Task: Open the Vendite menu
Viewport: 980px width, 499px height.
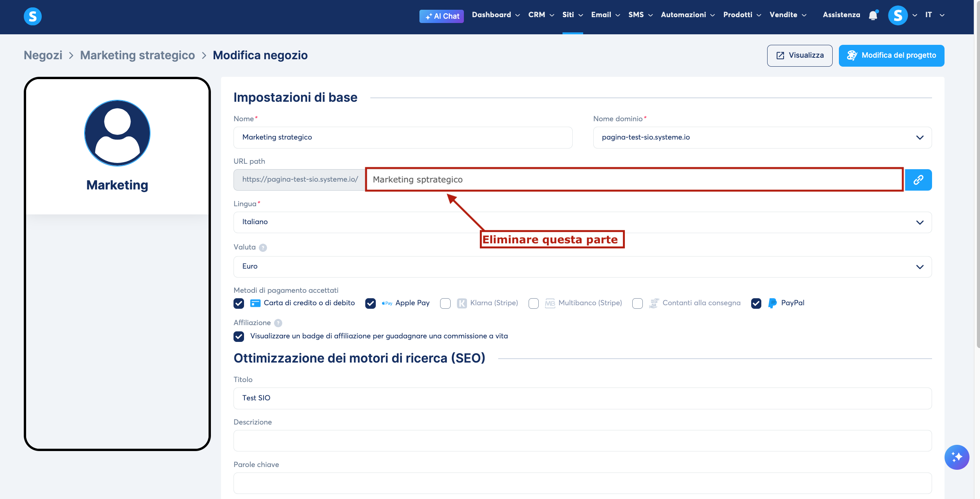Action: (788, 15)
